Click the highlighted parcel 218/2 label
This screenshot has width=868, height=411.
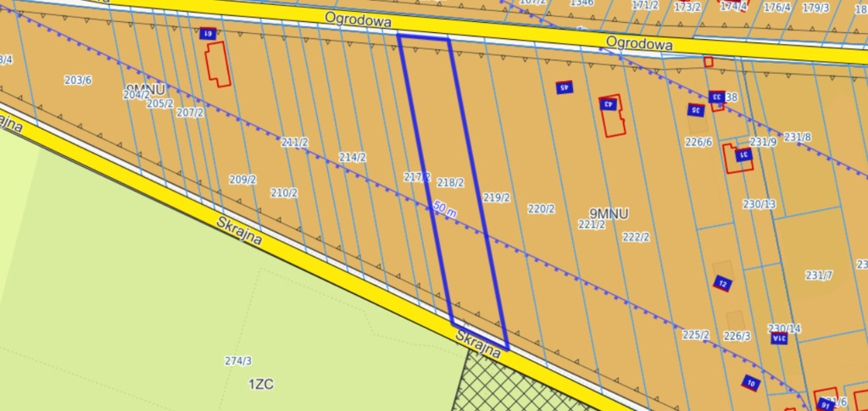[x=450, y=182]
